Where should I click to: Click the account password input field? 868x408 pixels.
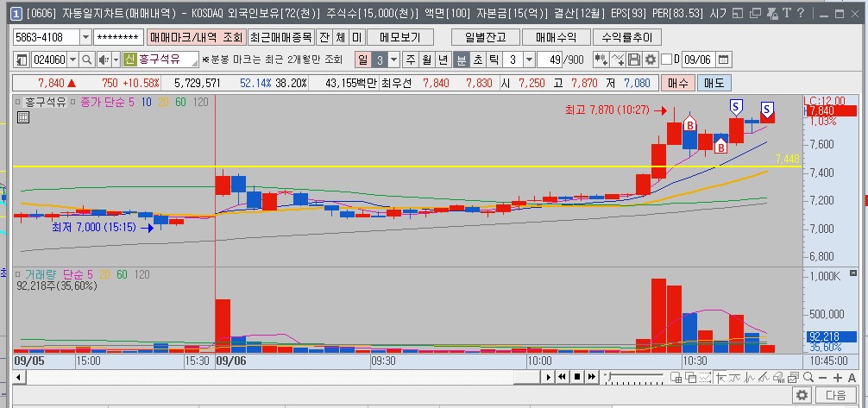tap(118, 38)
